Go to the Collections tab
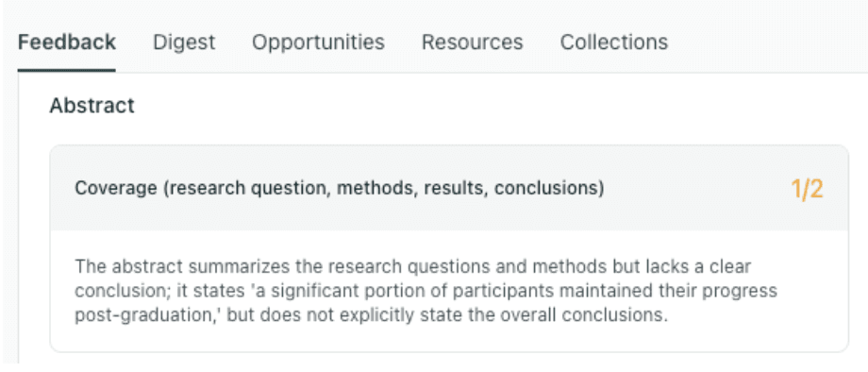Screen dimensions: 868x372 pyautogui.click(x=614, y=42)
